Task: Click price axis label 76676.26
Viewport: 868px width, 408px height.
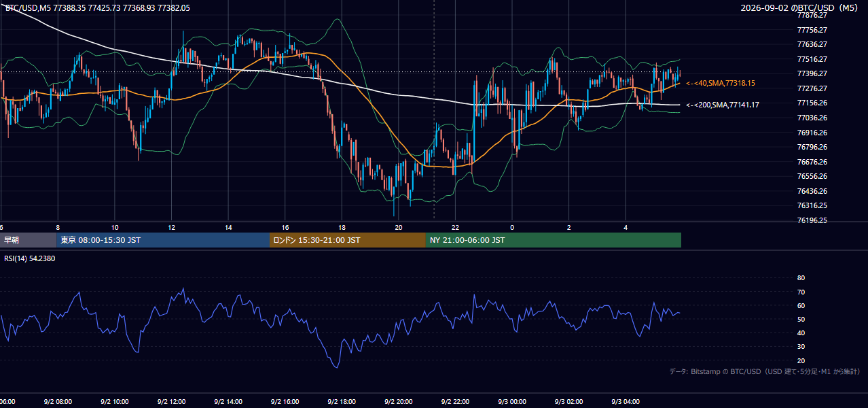Action: tap(812, 162)
